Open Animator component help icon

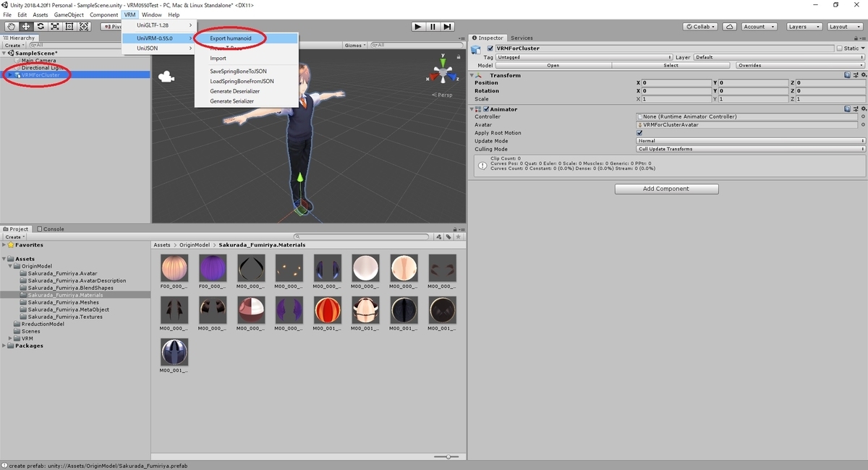847,109
